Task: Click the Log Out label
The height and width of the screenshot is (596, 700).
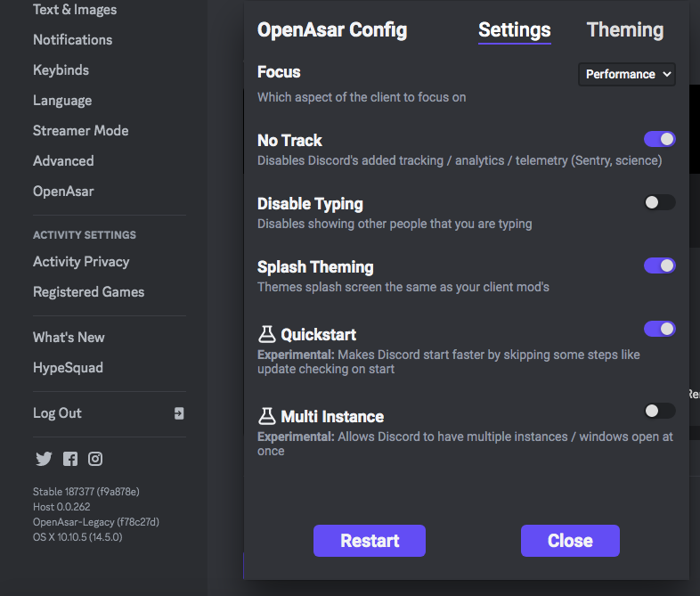Action: coord(57,413)
